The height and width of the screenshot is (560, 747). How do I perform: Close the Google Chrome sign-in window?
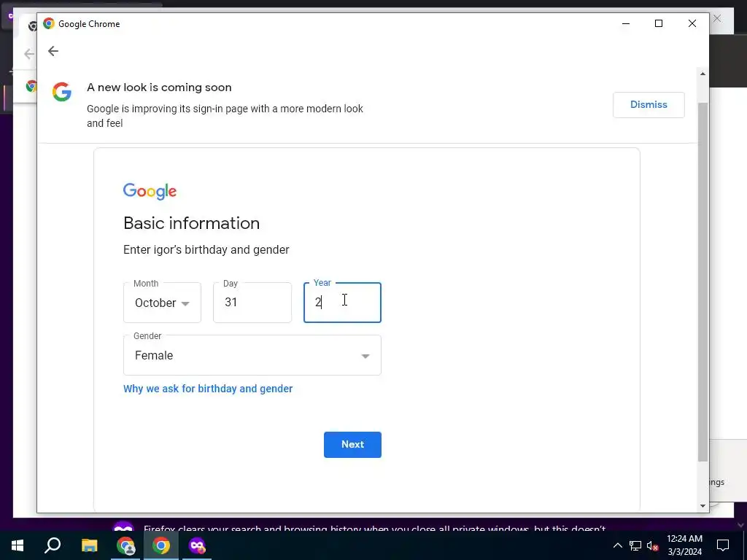tap(692, 24)
